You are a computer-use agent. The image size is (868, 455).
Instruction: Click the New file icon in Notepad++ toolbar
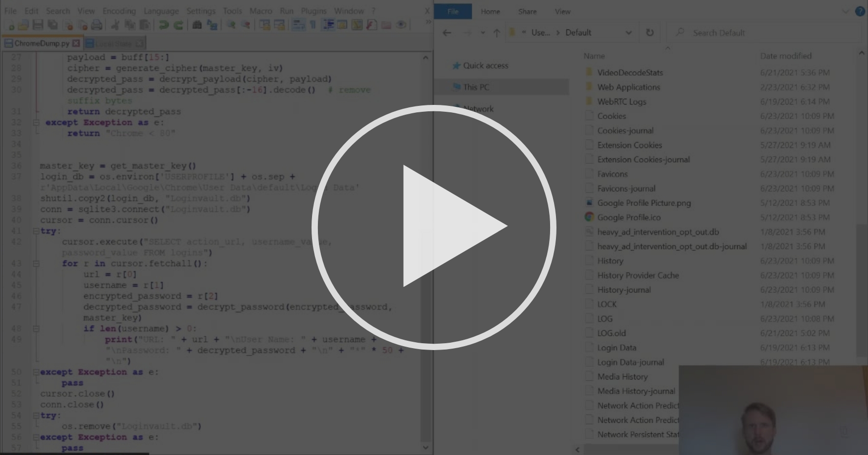[x=9, y=25]
